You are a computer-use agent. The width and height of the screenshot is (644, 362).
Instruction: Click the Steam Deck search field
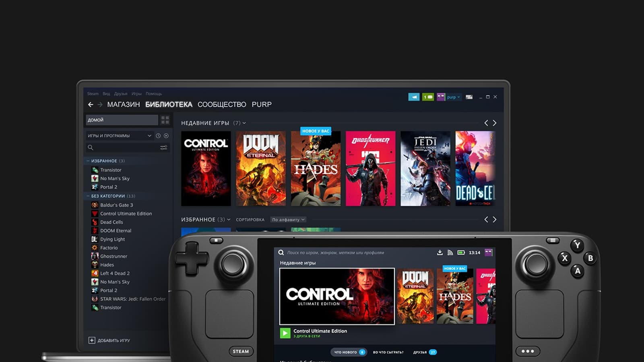[x=336, y=253]
